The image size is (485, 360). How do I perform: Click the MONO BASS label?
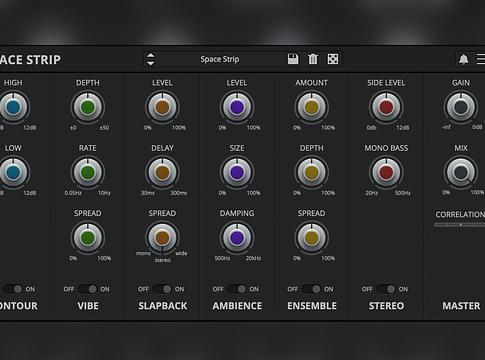[x=386, y=148]
